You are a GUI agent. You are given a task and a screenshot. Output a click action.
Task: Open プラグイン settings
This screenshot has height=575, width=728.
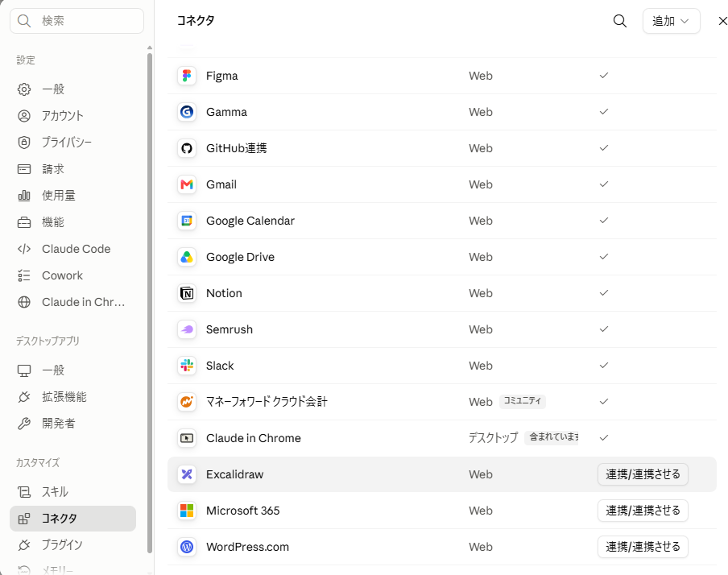pos(73,545)
